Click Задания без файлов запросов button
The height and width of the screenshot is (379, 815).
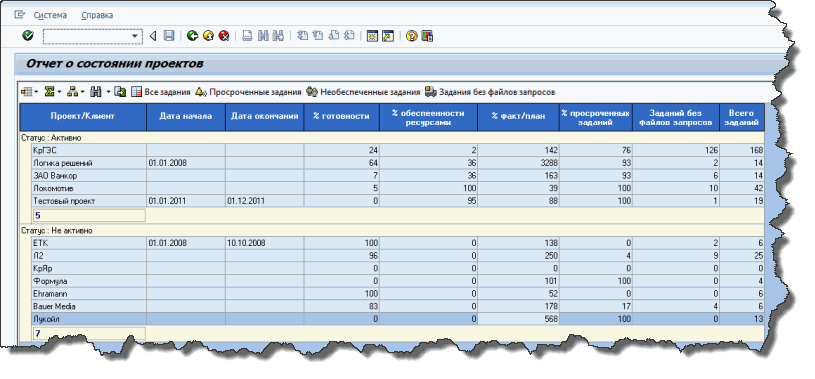[x=490, y=92]
